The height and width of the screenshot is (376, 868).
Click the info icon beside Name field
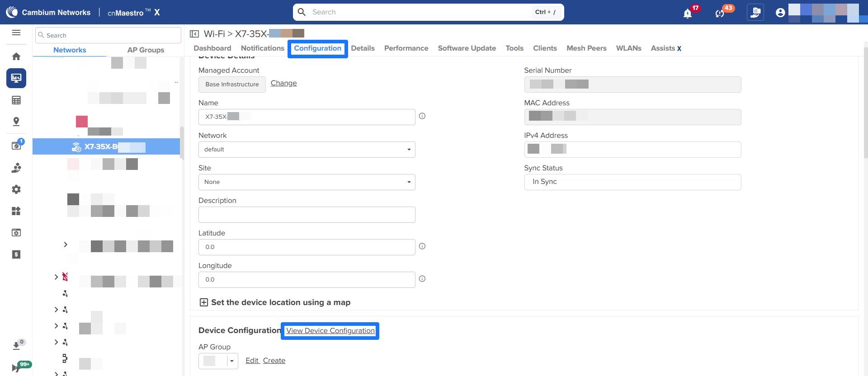(x=422, y=116)
